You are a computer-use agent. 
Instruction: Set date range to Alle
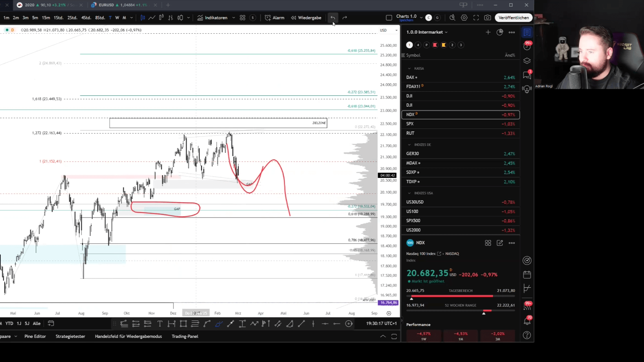click(x=37, y=324)
